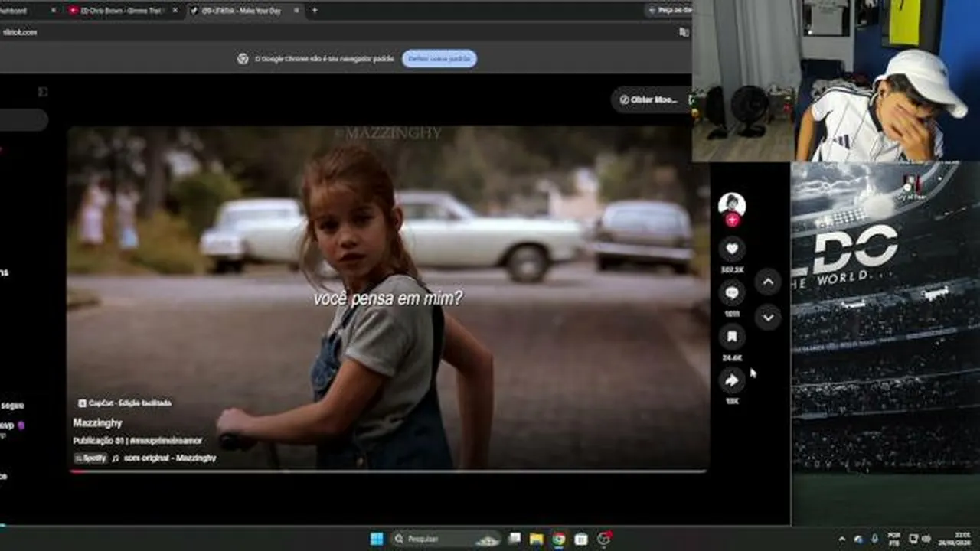Open the Windows Start menu
The image size is (980, 551).
377,539
